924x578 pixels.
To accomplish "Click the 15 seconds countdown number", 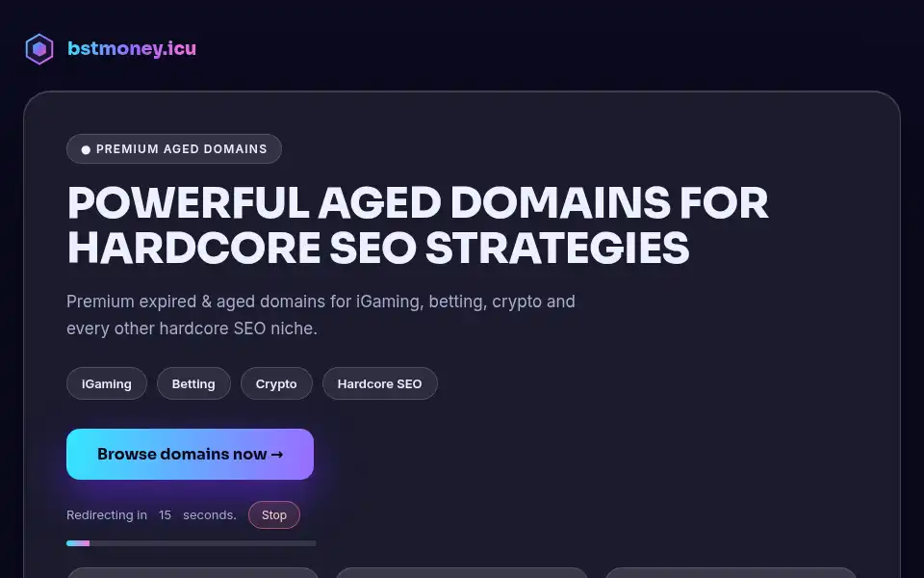I will [x=165, y=514].
